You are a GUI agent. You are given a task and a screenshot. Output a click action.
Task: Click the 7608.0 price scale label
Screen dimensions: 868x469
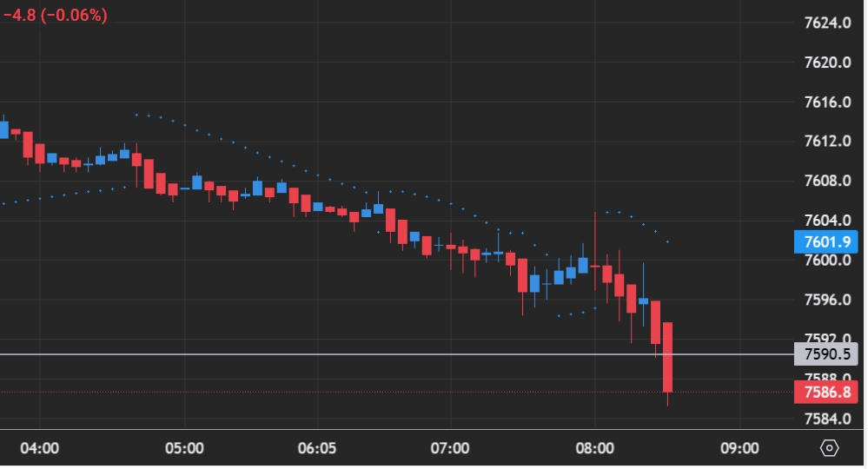[827, 181]
